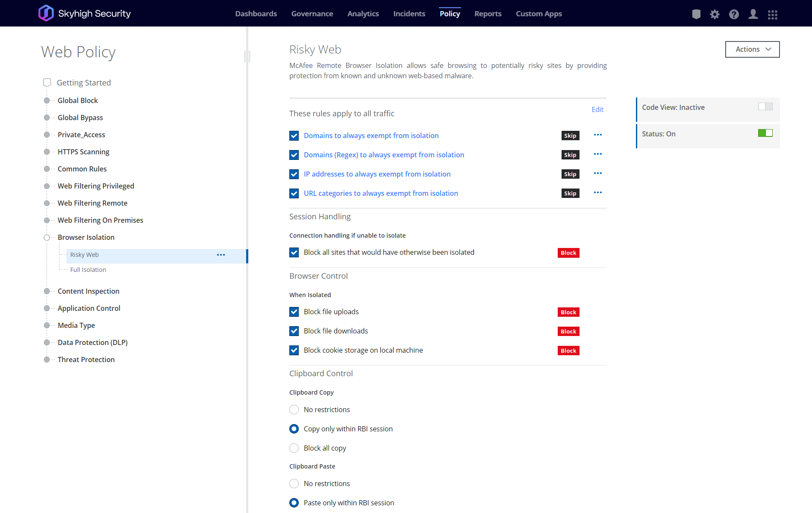Switch to the Analytics tab
Viewport: 812px width, 513px height.
pos(363,14)
